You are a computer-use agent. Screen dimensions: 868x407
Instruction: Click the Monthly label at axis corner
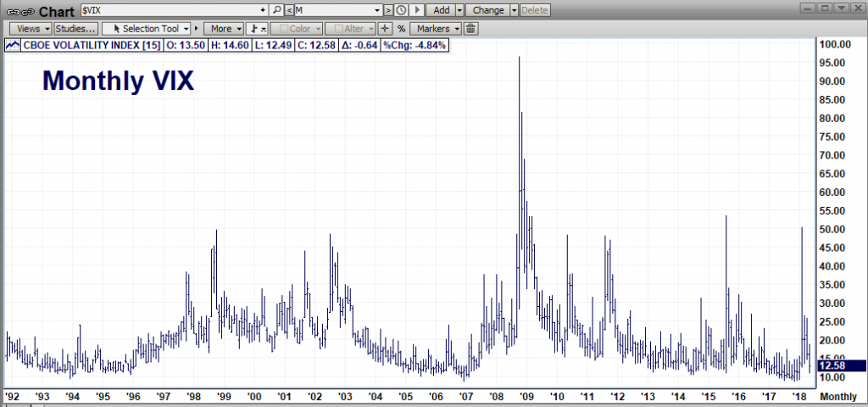tap(838, 397)
